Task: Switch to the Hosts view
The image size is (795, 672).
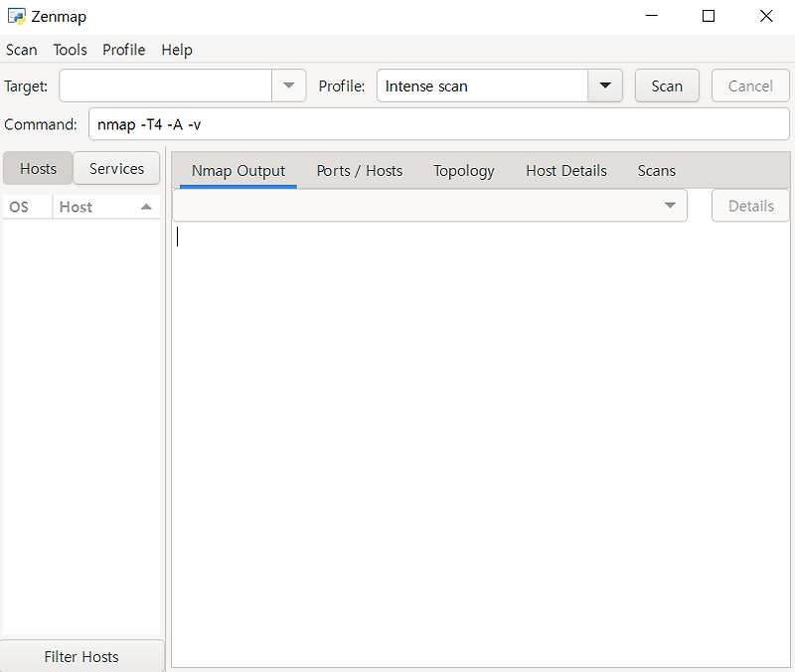Action: pos(38,168)
